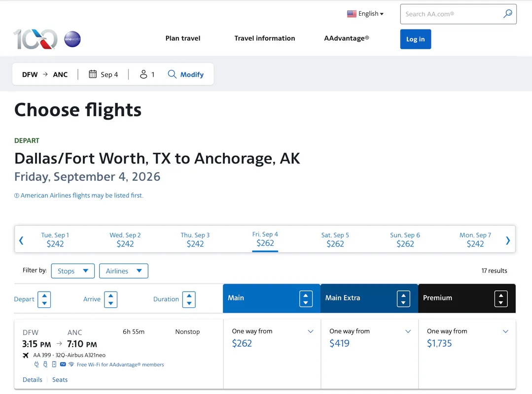The width and height of the screenshot is (532, 394).
Task: Click the US flag language icon
Action: [352, 14]
